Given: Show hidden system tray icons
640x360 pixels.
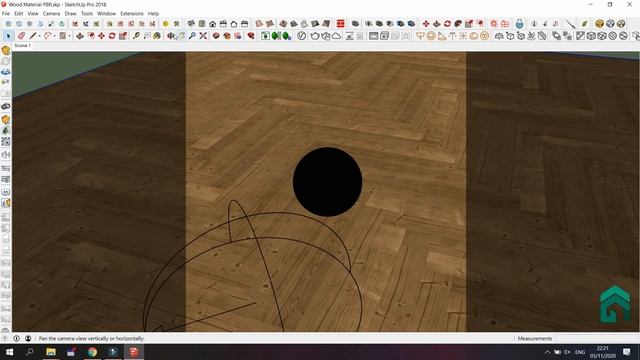Looking at the screenshot, I should (x=547, y=352).
